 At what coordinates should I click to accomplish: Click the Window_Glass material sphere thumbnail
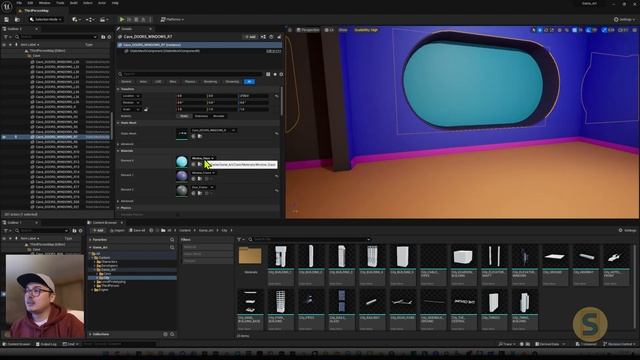point(182,161)
